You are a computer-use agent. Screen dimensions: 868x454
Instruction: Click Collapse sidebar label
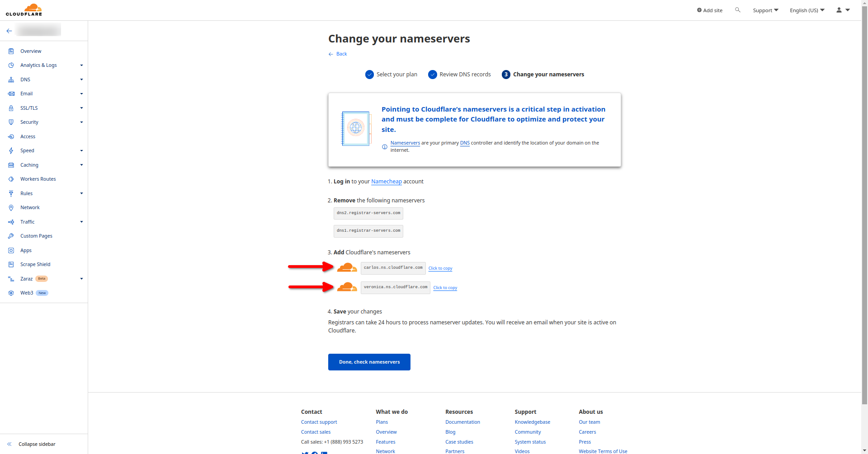pyautogui.click(x=37, y=444)
